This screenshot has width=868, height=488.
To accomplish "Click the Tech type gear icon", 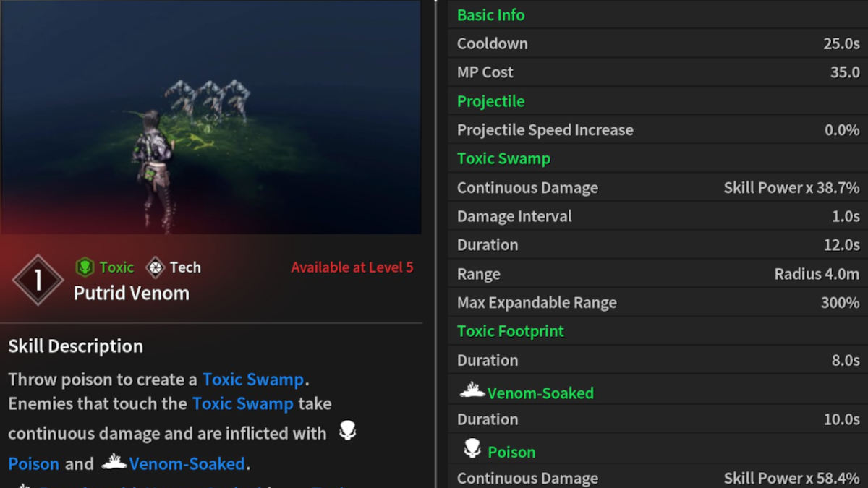I will pyautogui.click(x=155, y=267).
